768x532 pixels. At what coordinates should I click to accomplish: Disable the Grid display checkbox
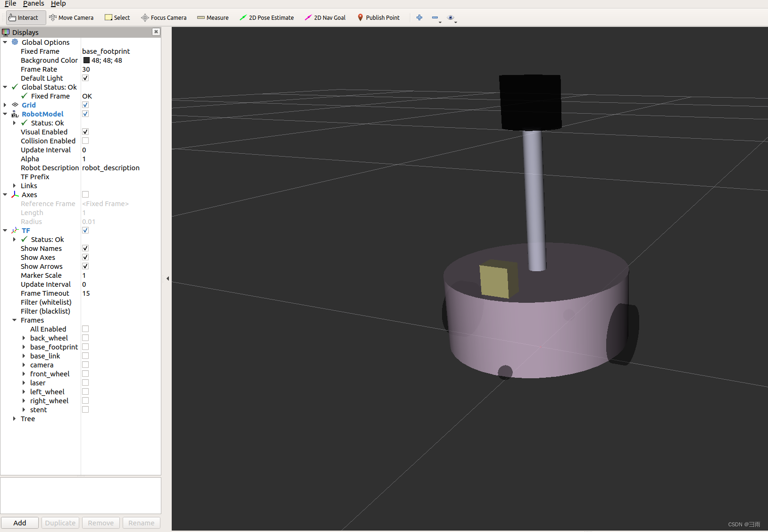pos(85,105)
